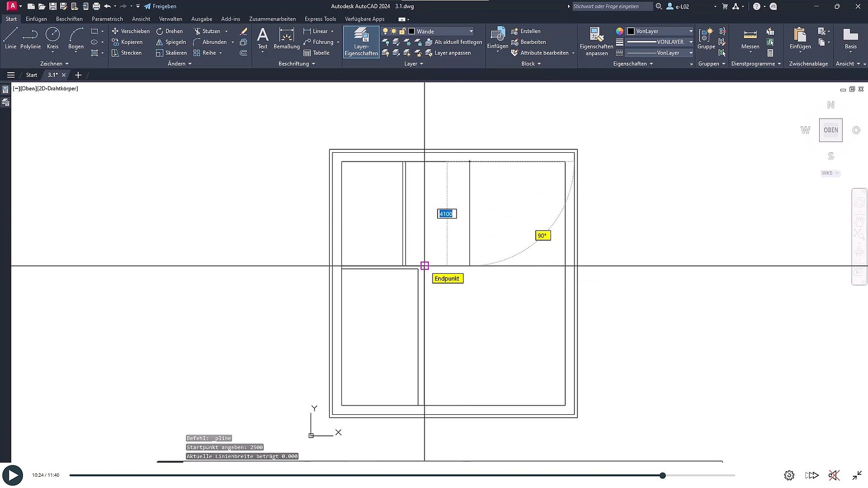868x488 pixels.
Task: Switch to the Einfügen ribbon tab
Action: point(36,19)
